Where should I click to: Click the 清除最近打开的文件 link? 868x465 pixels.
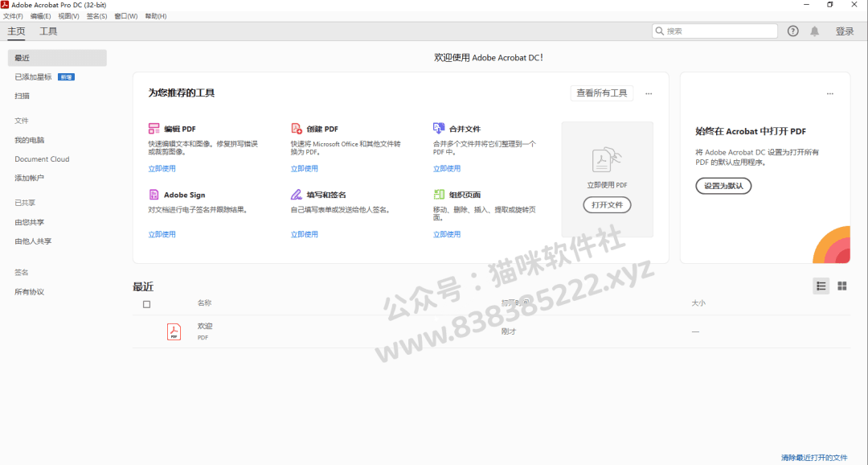[814, 458]
